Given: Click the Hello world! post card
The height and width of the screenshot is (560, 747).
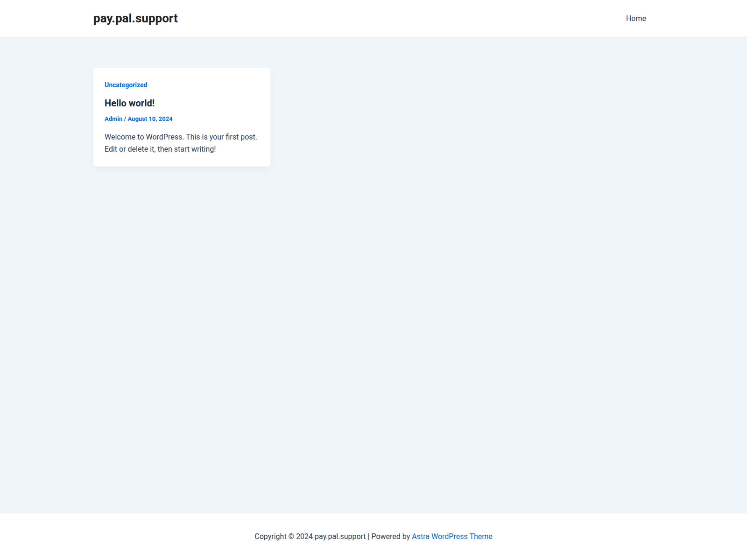Looking at the screenshot, I should (x=182, y=117).
